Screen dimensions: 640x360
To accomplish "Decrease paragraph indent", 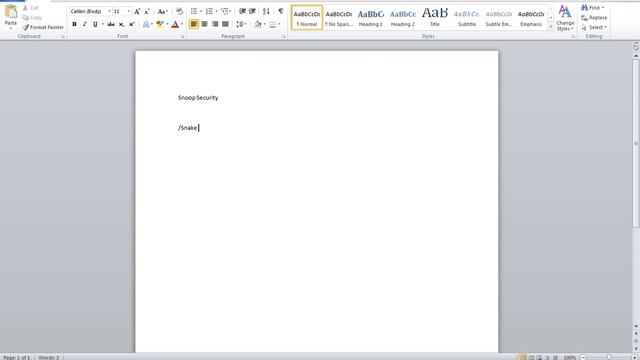I will [x=242, y=11].
